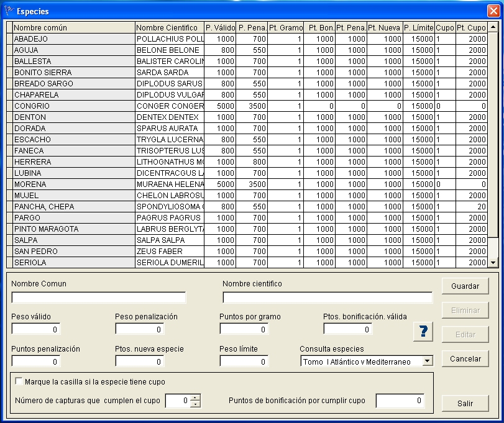This screenshot has height=423, width=504.
Task: Click the Peso válido input box
Action: point(35,329)
